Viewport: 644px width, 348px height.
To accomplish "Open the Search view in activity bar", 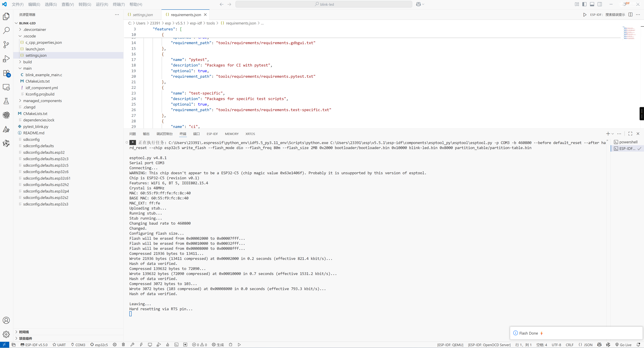I will [6, 30].
